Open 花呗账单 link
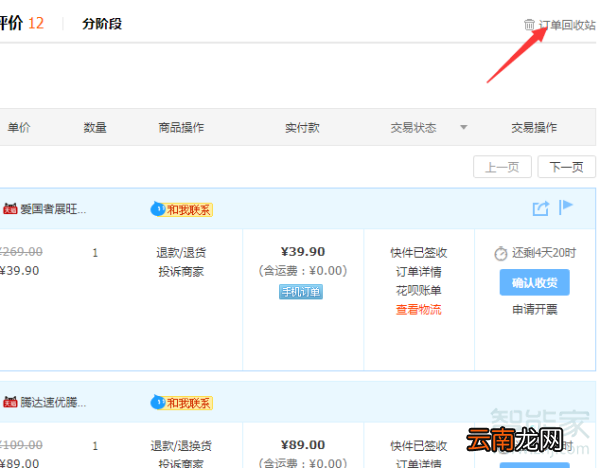The height and width of the screenshot is (468, 600). (x=419, y=290)
